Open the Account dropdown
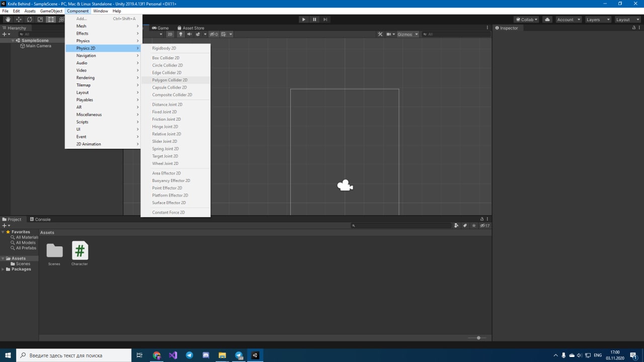This screenshot has width=644, height=362. (568, 20)
